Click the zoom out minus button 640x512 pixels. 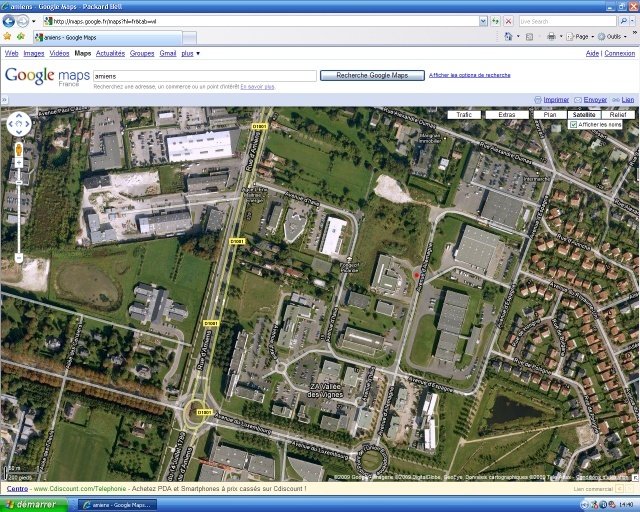coord(18,257)
